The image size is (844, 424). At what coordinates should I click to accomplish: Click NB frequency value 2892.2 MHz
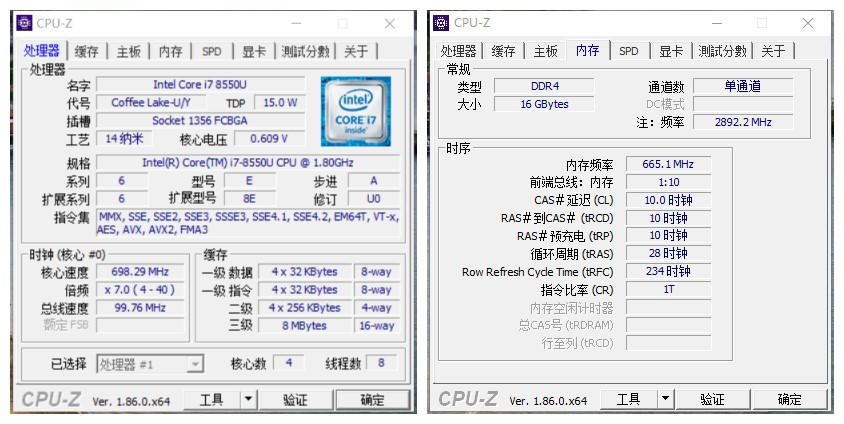[x=743, y=122]
